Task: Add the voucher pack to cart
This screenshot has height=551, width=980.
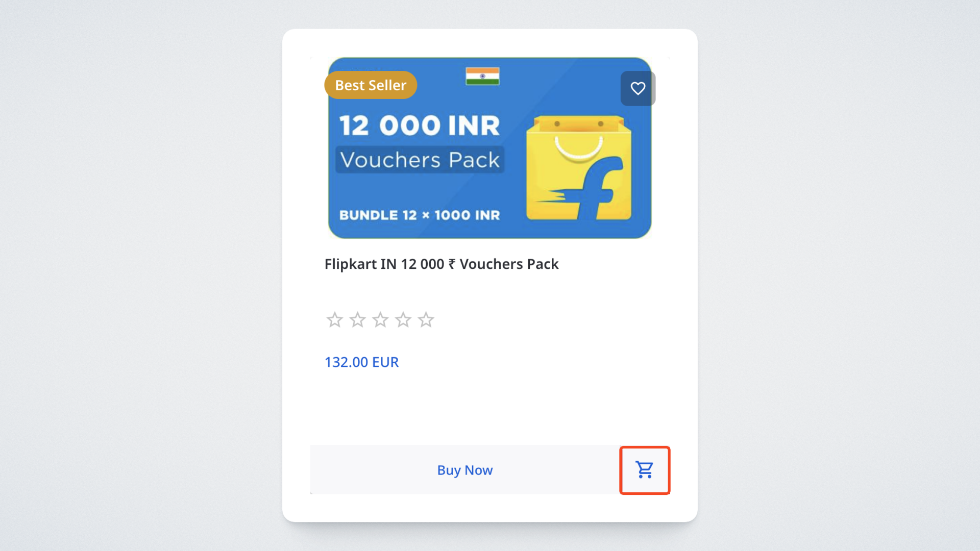Action: click(x=645, y=470)
